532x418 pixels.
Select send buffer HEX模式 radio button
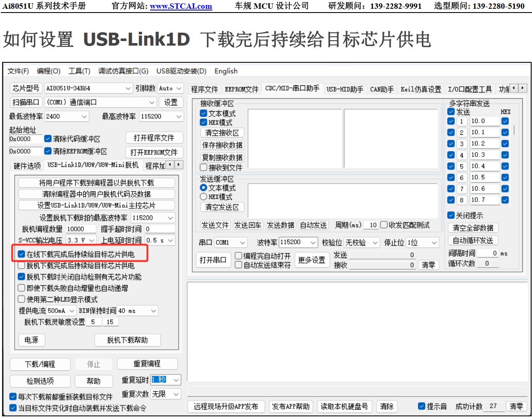tap(204, 197)
